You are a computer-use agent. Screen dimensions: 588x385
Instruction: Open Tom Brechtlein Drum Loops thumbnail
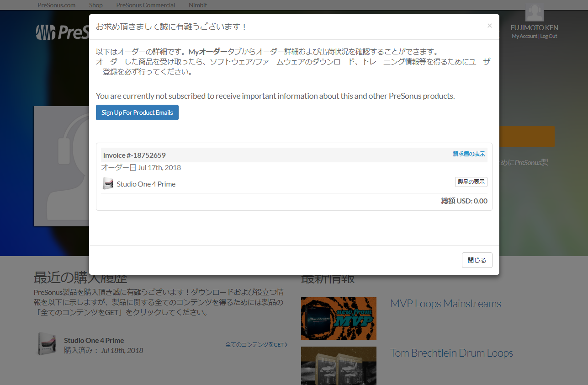339,366
